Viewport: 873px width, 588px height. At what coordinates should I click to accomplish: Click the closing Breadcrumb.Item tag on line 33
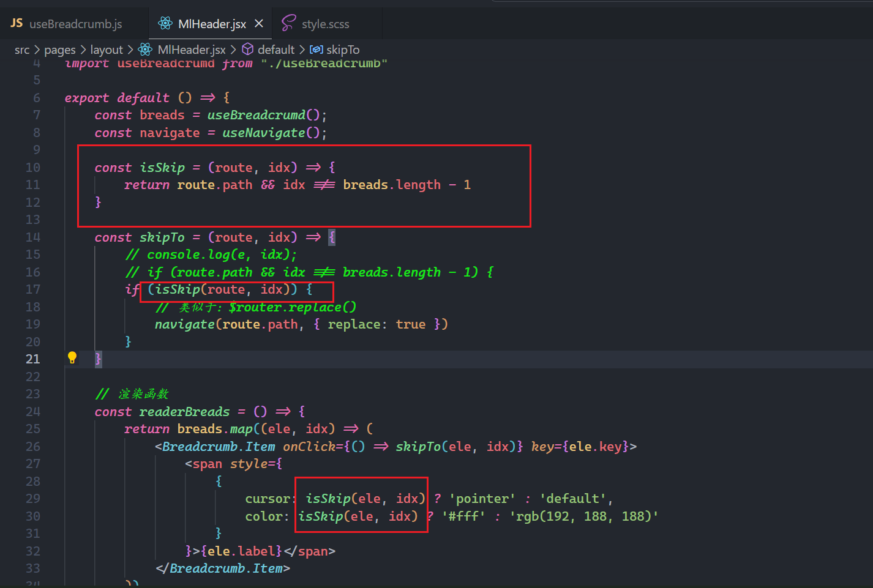[223, 568]
